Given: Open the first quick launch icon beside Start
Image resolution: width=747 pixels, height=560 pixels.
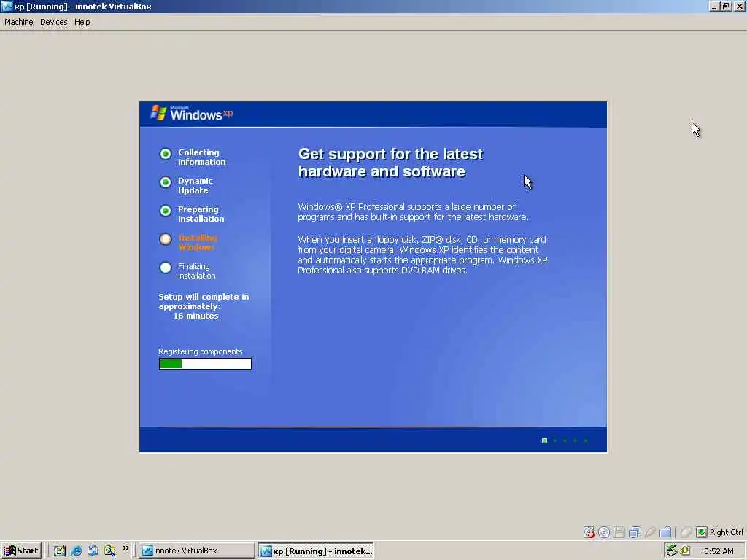Looking at the screenshot, I should [x=59, y=551].
